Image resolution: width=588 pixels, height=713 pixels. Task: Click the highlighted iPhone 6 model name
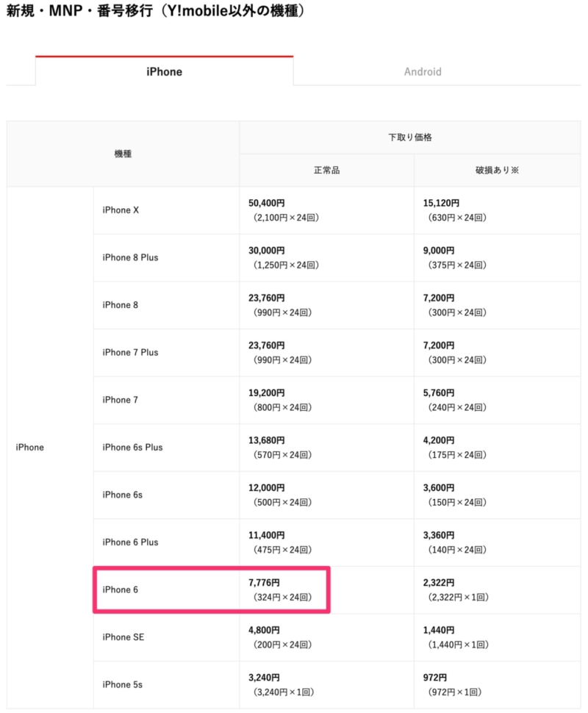click(120, 590)
